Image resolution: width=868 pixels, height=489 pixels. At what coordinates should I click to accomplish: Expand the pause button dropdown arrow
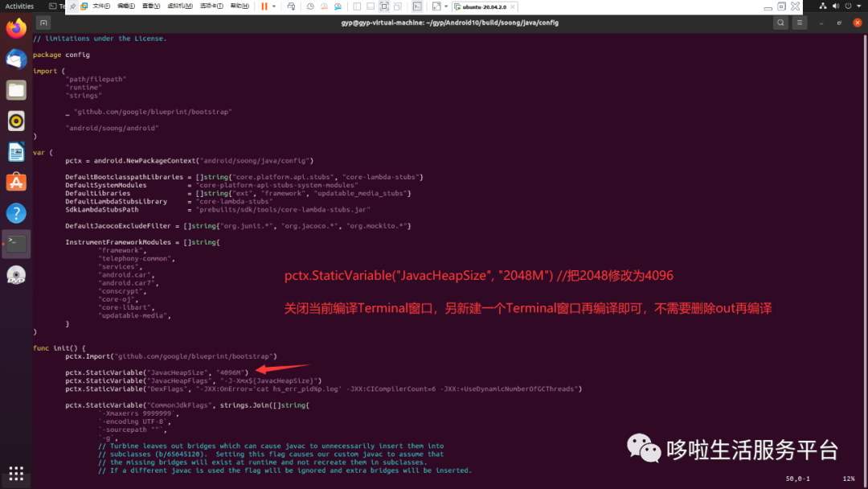click(x=274, y=6)
